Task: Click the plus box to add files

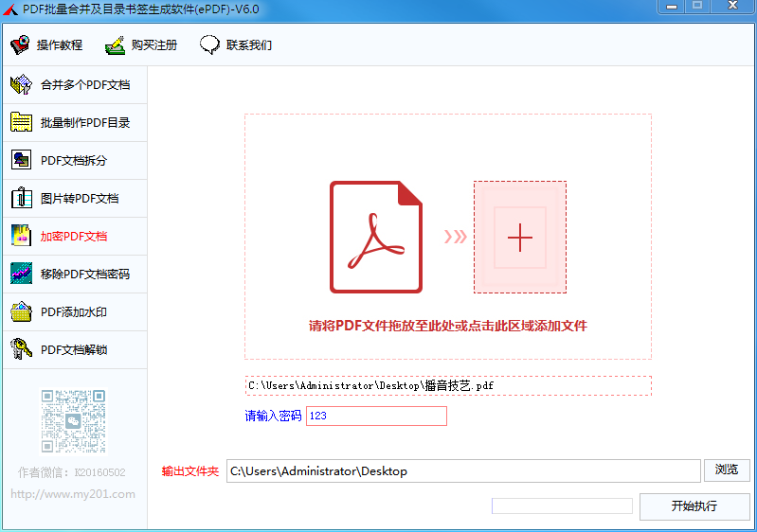Action: coord(520,237)
